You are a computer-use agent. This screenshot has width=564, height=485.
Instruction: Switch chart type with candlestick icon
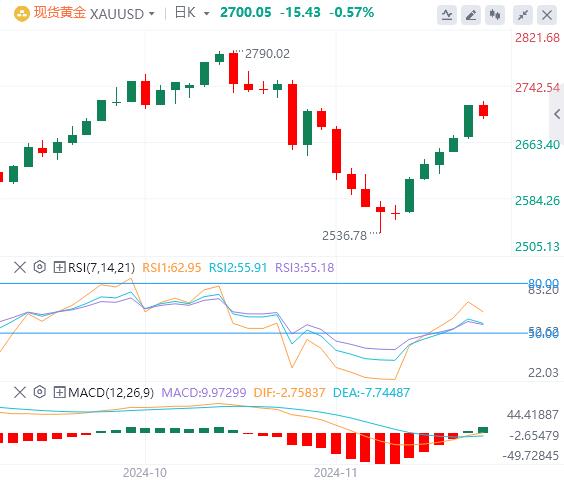(x=495, y=15)
